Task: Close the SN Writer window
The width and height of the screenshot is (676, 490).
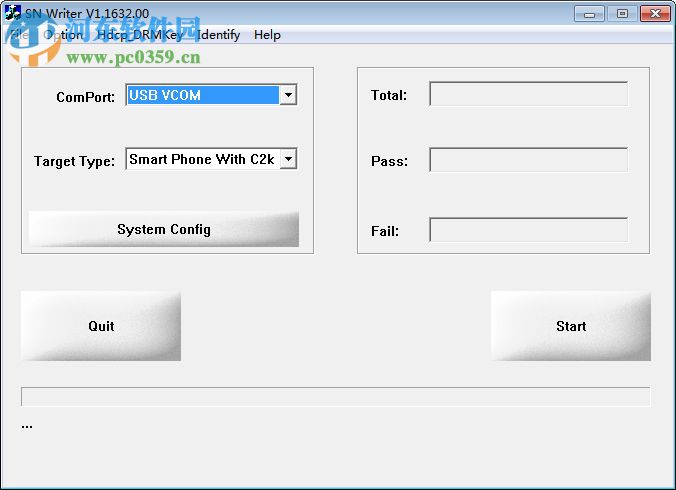Action: (655, 14)
